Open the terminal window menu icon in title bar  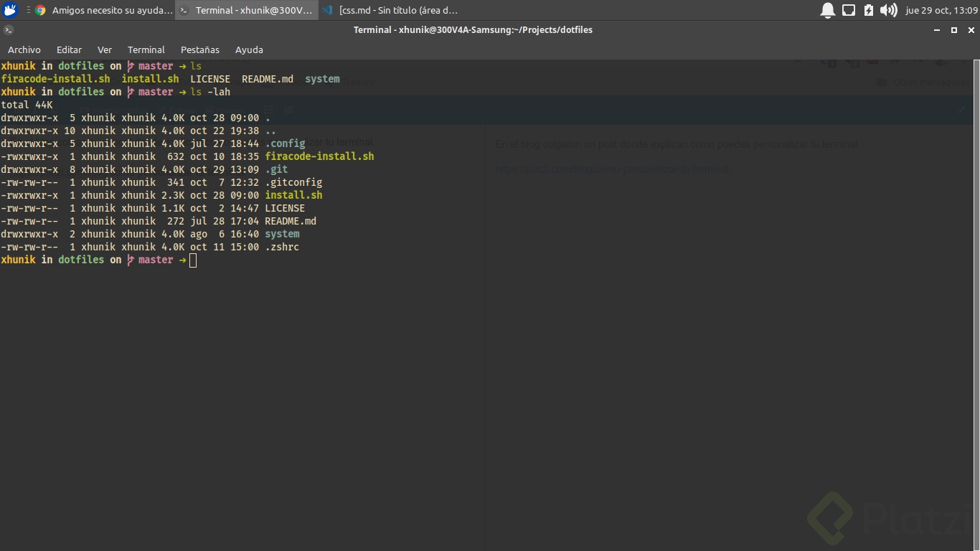[x=9, y=30]
